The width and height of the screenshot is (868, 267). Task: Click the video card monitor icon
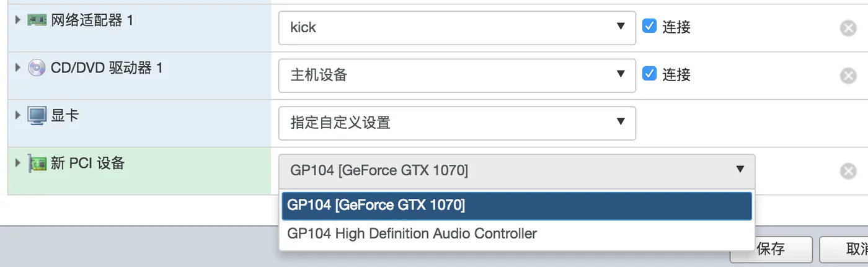point(37,115)
